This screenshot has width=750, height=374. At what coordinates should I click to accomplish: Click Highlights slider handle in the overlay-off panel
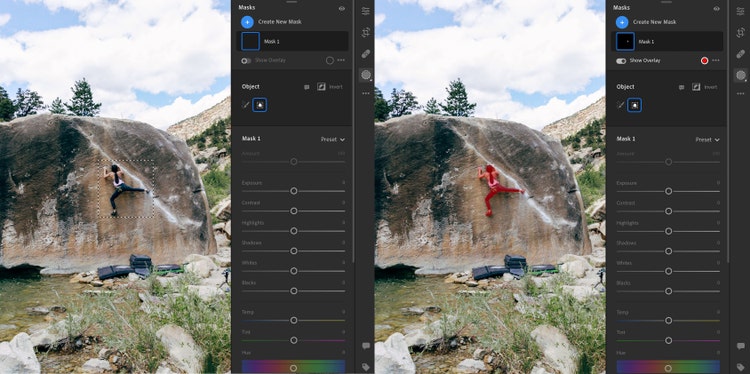click(294, 231)
